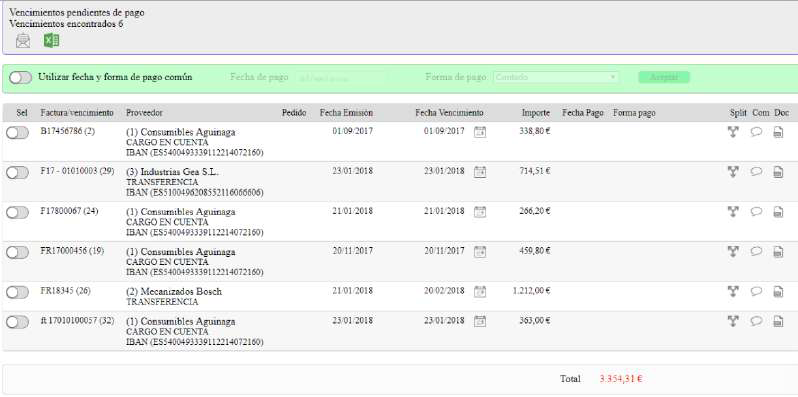The image size is (798, 397).
Task: Sort by Fecha Emisión column header
Action: [346, 112]
